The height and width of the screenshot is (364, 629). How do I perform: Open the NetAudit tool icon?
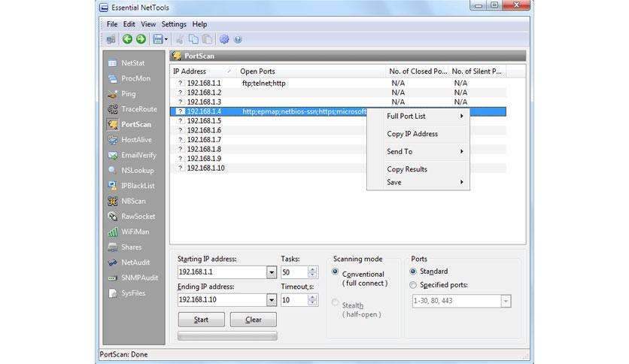113,262
